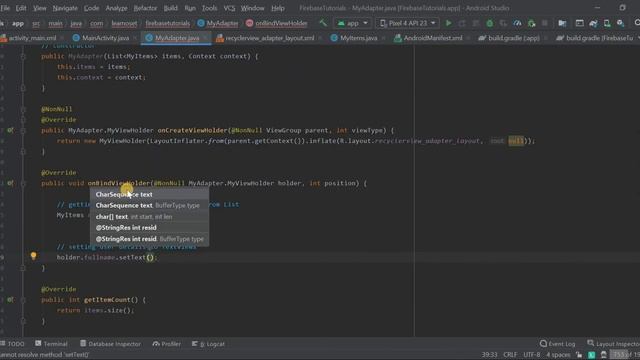Open the VCS menu
The height and width of the screenshot is (360, 640).
click(x=229, y=8)
